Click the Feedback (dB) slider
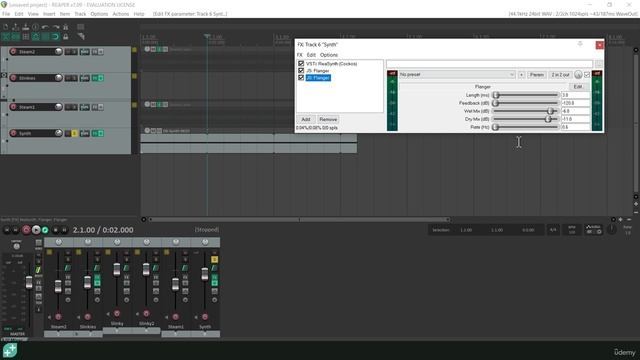640x360 pixels. (x=525, y=103)
